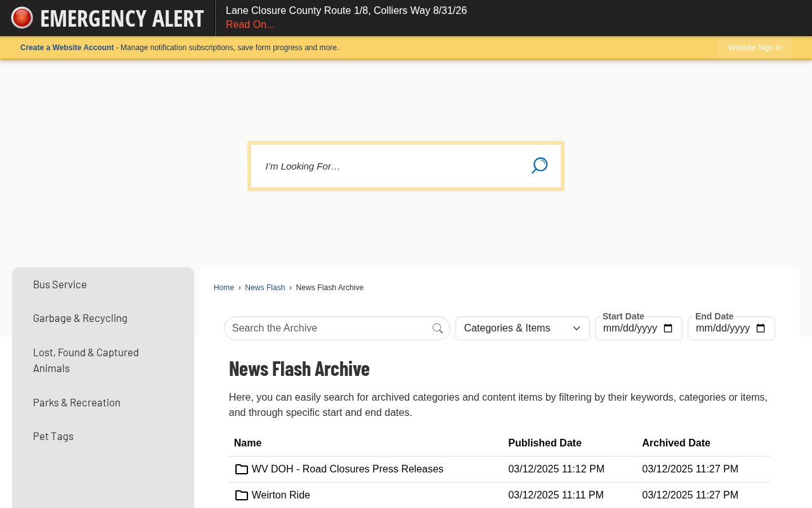
Task: Open the Parks & Recreation menu item
Action: 77,403
